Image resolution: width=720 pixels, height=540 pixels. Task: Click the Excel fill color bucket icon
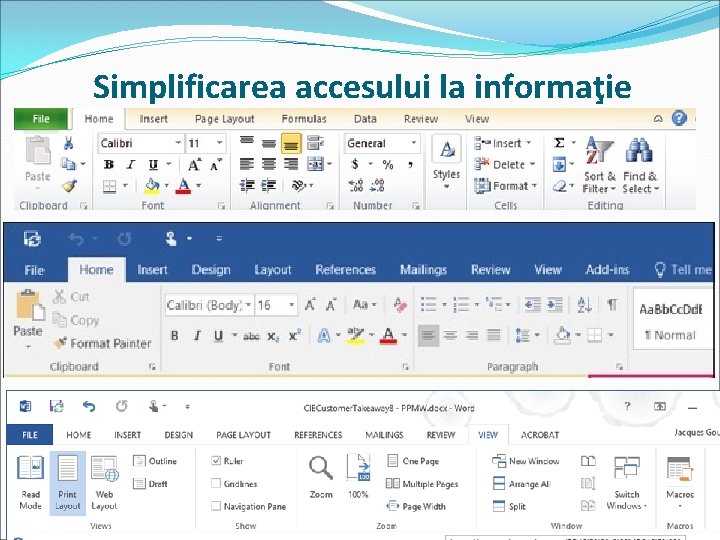click(152, 186)
